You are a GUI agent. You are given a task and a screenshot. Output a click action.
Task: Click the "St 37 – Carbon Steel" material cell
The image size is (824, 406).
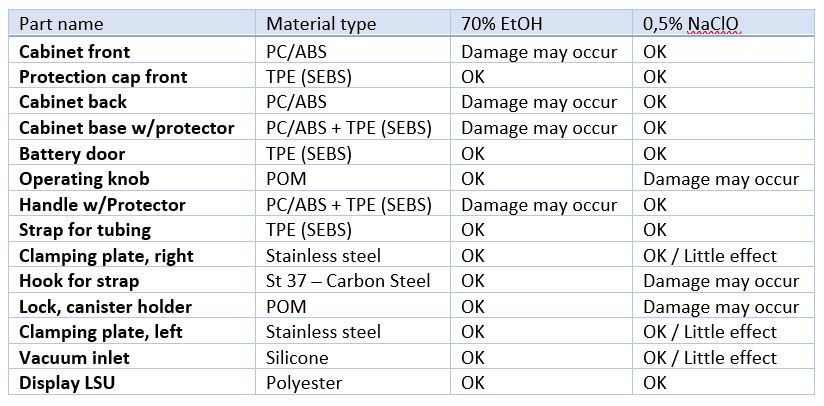[348, 281]
